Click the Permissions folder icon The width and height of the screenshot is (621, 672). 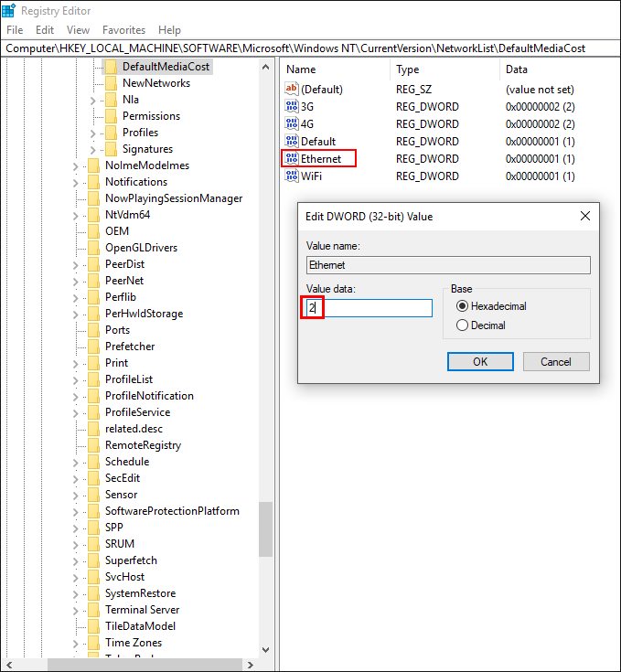(x=111, y=116)
